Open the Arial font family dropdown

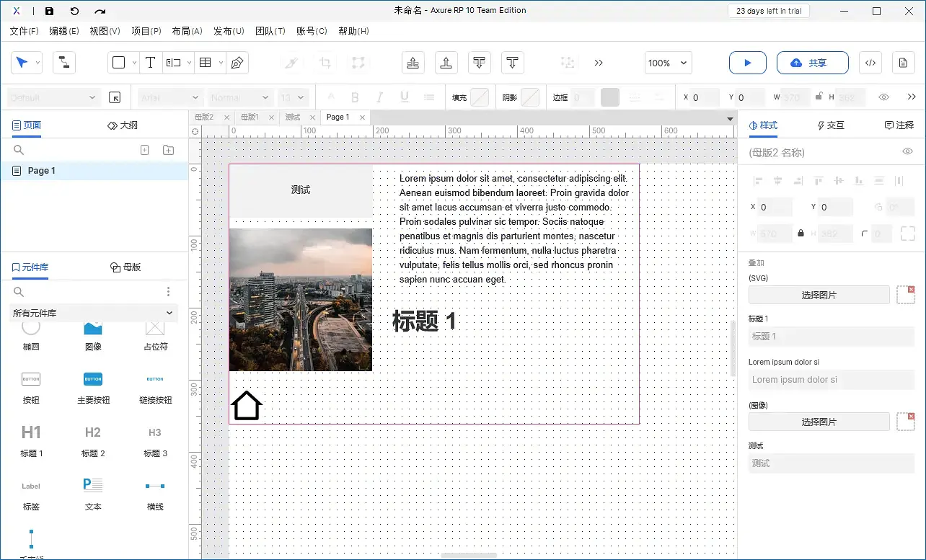(x=170, y=97)
